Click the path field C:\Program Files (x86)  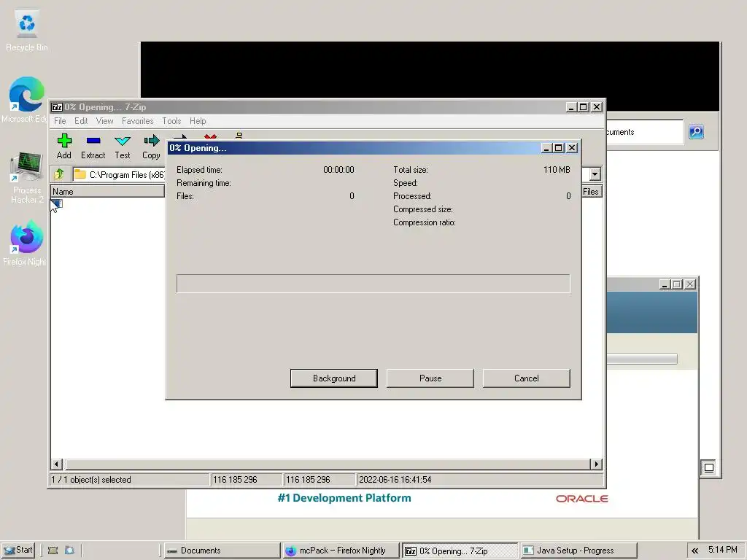pyautogui.click(x=119, y=175)
